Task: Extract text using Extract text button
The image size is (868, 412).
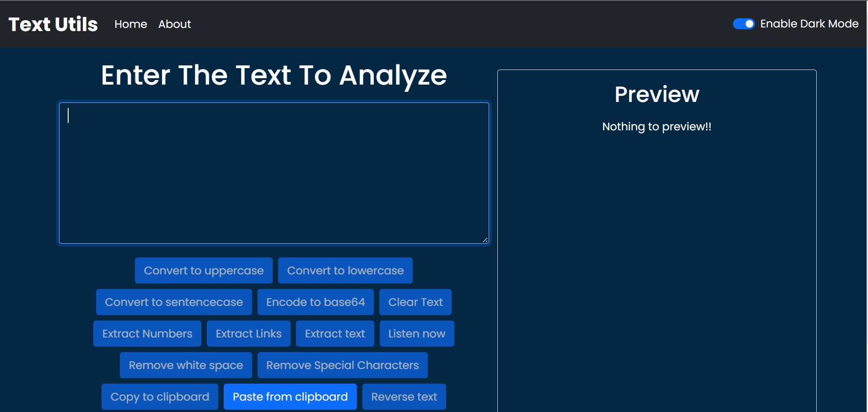Action: 334,333
